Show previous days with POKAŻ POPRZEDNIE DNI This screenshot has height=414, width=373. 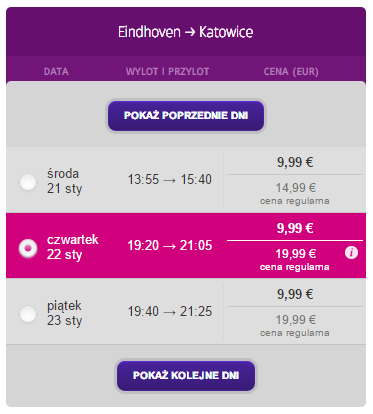click(186, 116)
